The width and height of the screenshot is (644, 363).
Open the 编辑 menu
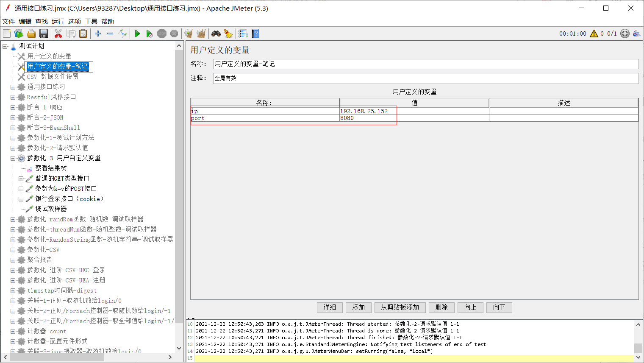(x=25, y=21)
